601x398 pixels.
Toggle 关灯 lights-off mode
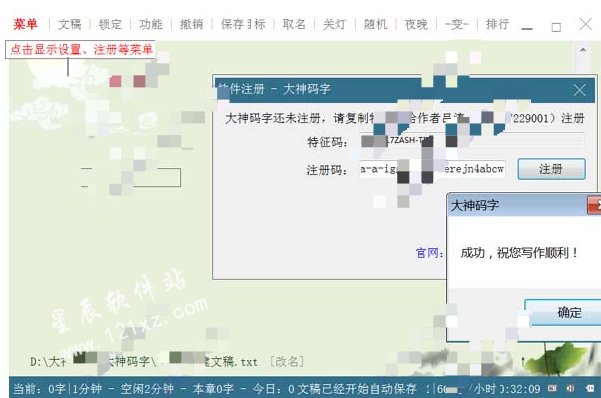click(x=335, y=24)
